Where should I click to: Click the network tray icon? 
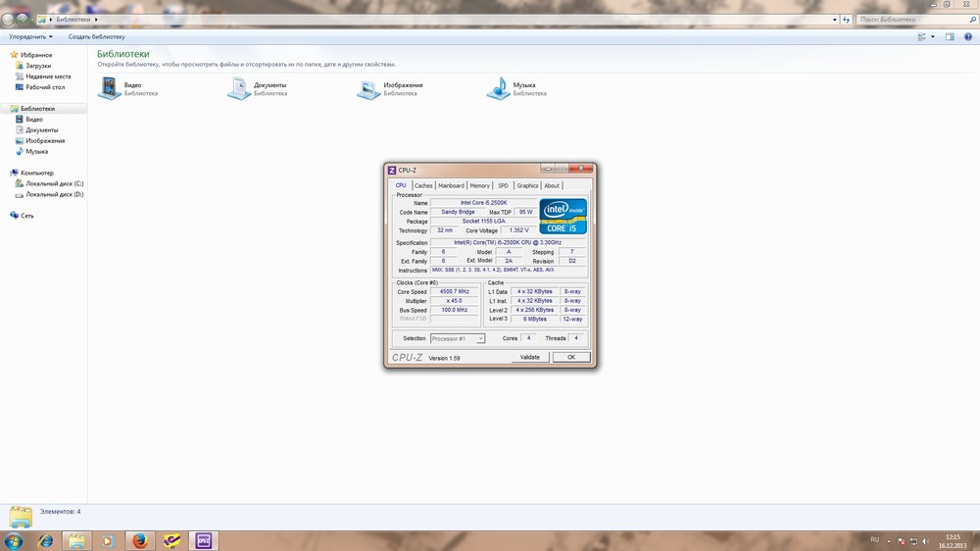pyautogui.click(x=913, y=541)
